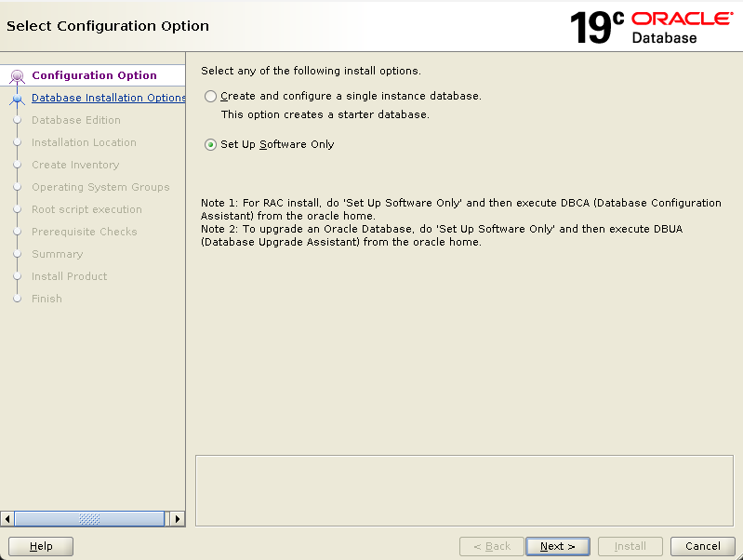
Task: Click the Database Edition step marker
Action: 18,120
